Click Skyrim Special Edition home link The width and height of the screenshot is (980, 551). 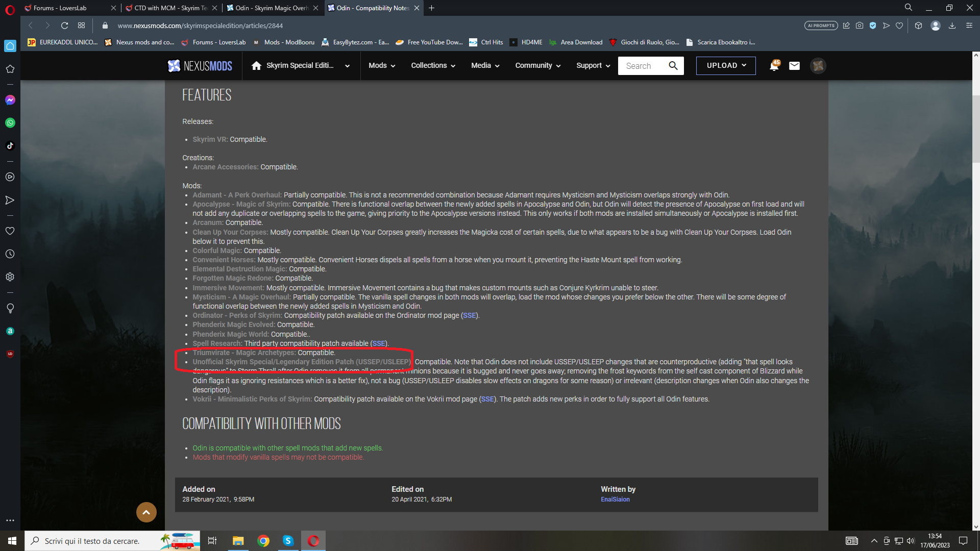[x=292, y=66]
